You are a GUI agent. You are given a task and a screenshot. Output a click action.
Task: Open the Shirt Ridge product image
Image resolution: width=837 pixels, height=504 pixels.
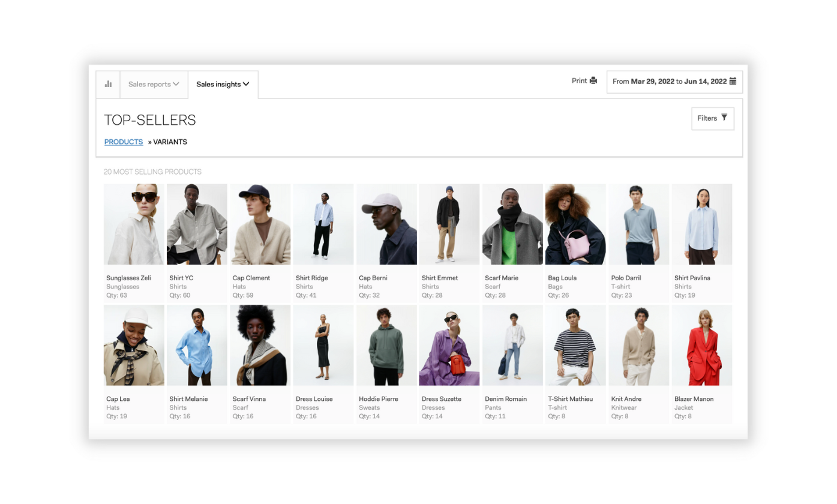[323, 224]
